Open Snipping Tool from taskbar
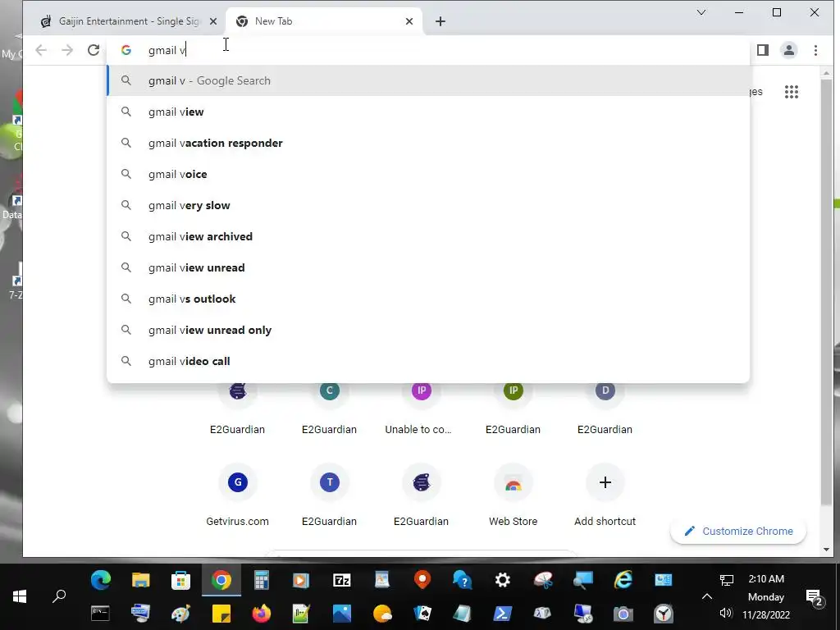840x630 pixels. coord(543,580)
